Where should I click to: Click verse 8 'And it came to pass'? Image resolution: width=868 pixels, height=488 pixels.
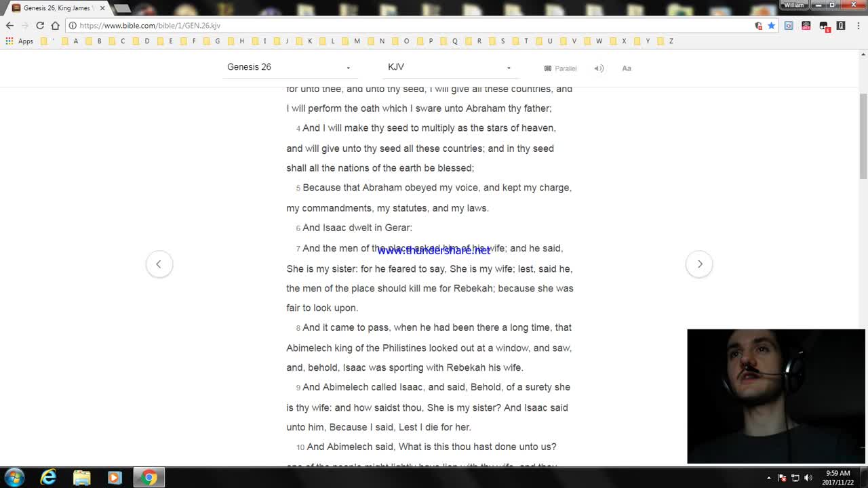[x=346, y=327]
